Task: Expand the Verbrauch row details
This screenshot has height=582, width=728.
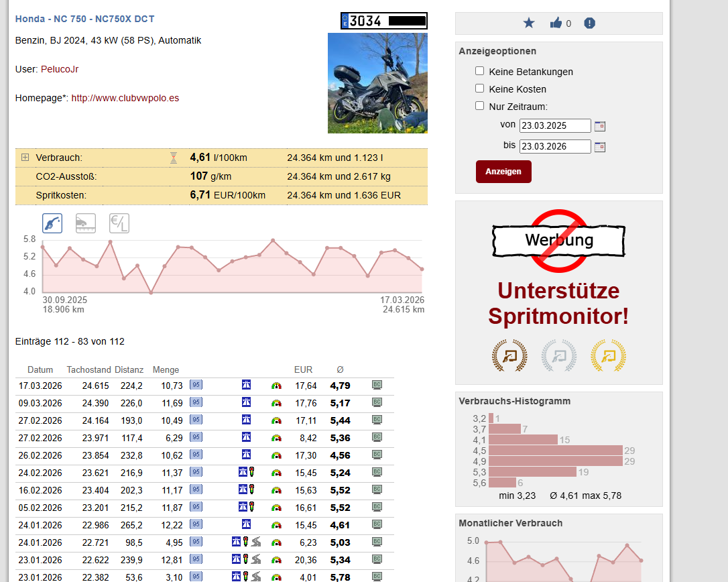Action: pyautogui.click(x=25, y=158)
